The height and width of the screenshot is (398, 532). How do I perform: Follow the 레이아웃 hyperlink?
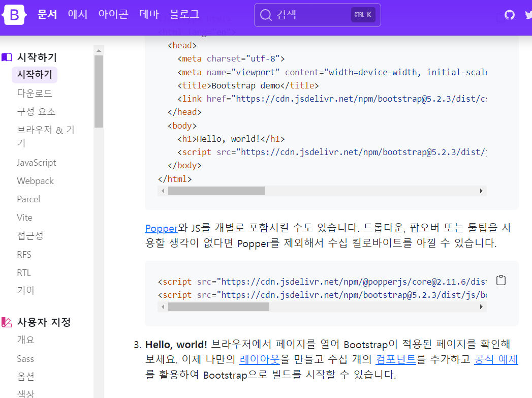click(x=260, y=359)
